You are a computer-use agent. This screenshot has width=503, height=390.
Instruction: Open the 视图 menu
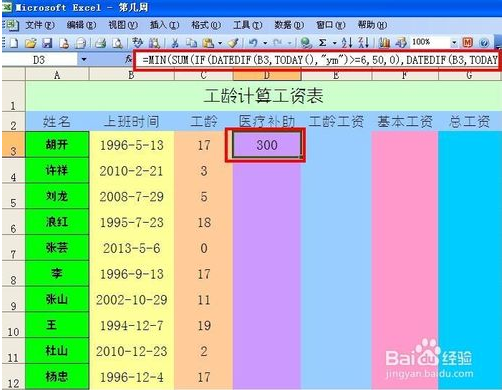123,25
